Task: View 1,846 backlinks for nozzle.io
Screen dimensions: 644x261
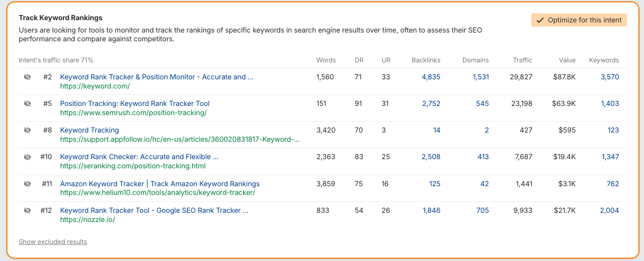Action: [x=431, y=211]
